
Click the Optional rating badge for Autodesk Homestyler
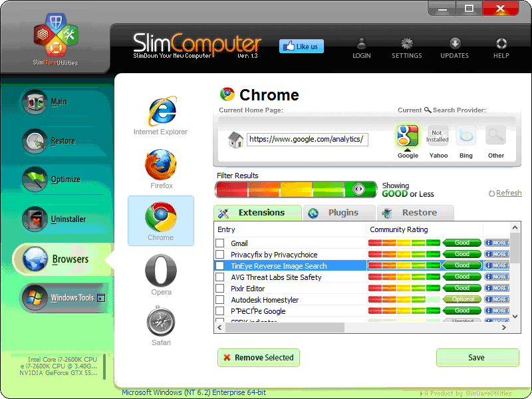(x=462, y=299)
